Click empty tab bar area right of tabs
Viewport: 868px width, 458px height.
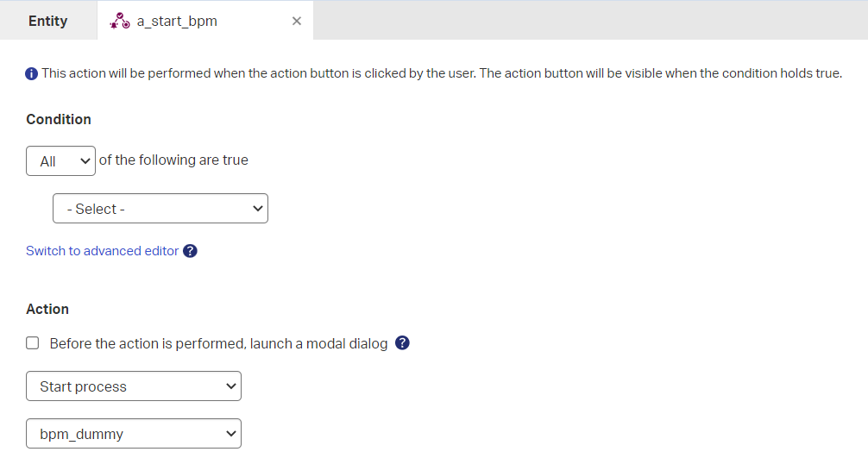click(x=587, y=21)
